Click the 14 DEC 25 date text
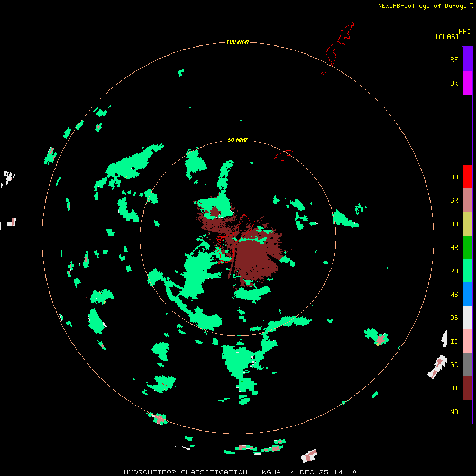Viewport: 476px width, 476px height. tap(307, 472)
